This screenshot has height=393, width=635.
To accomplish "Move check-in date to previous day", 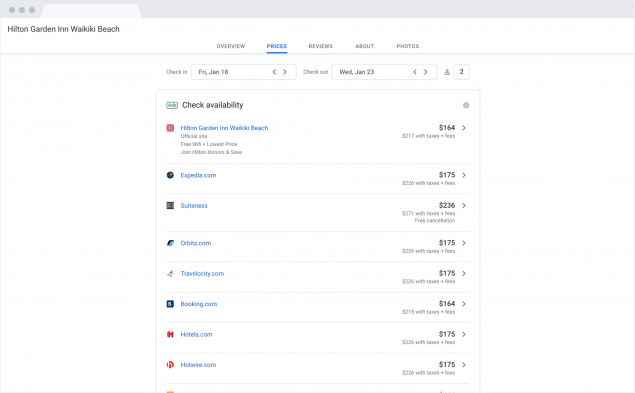I will point(274,72).
